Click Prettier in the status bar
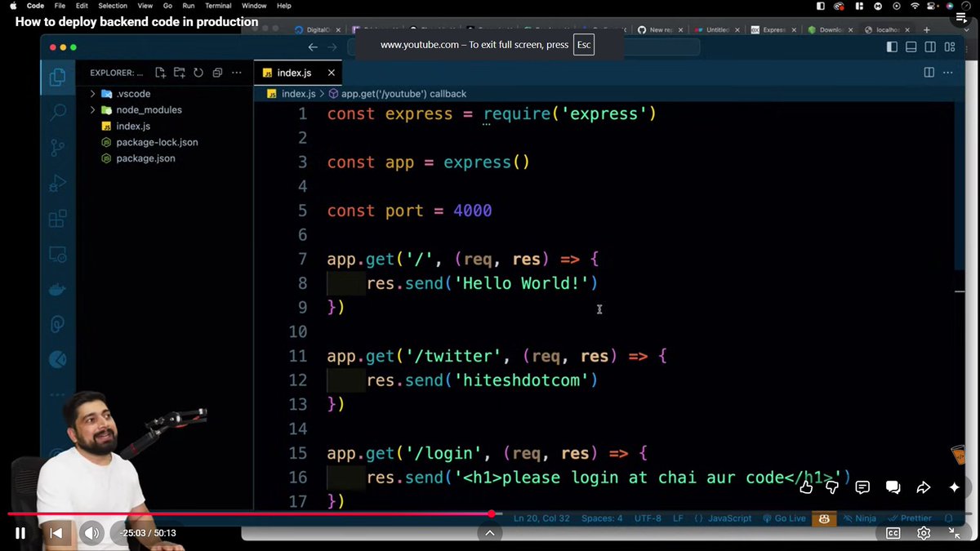 (910, 518)
